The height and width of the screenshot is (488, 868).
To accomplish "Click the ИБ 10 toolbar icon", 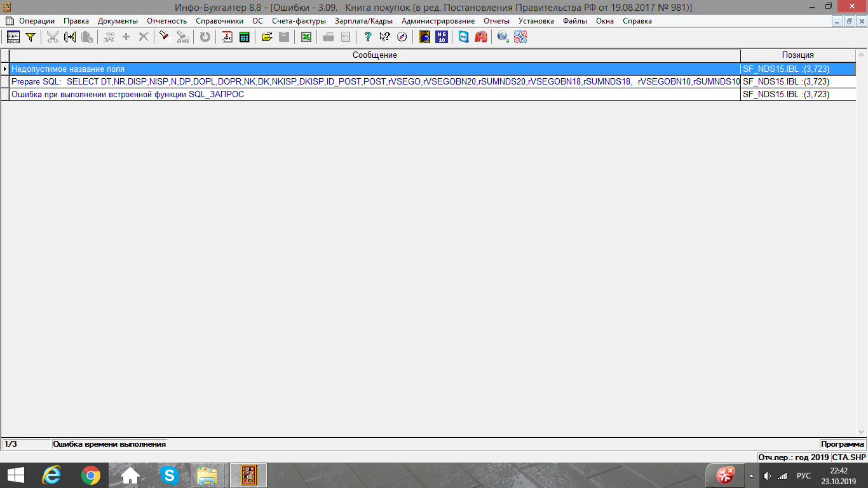I will 442,37.
